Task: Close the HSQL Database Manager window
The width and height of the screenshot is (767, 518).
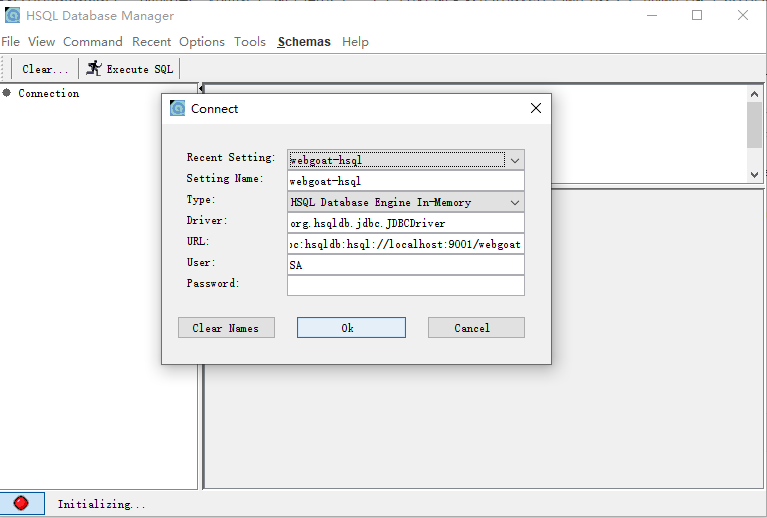Action: click(743, 15)
